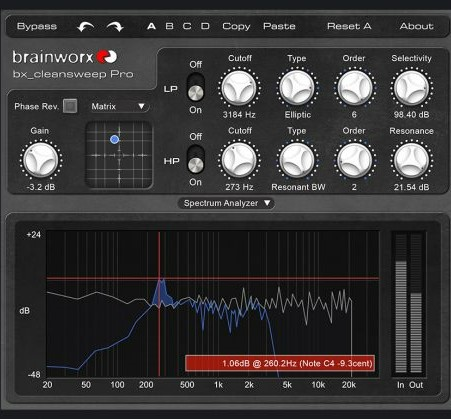Click the blue dot in Matrix pad

pyautogui.click(x=114, y=139)
